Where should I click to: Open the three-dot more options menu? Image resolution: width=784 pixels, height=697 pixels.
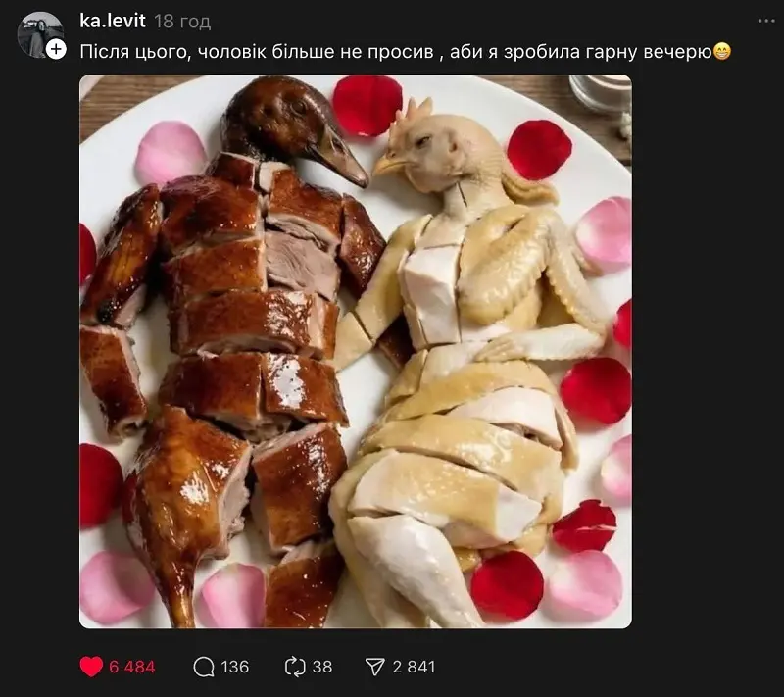point(765,21)
